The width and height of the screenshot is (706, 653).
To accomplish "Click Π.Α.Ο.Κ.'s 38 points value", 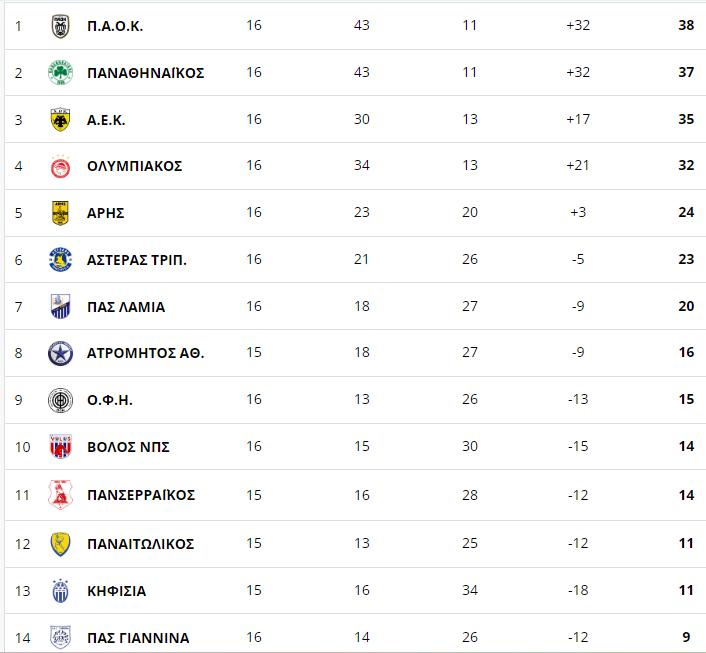I will coord(686,25).
